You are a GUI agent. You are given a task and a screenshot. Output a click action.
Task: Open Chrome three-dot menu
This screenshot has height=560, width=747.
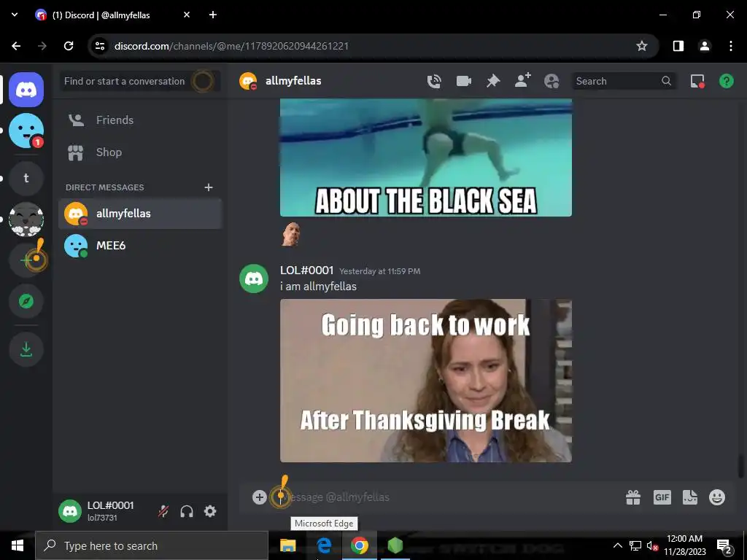(731, 46)
